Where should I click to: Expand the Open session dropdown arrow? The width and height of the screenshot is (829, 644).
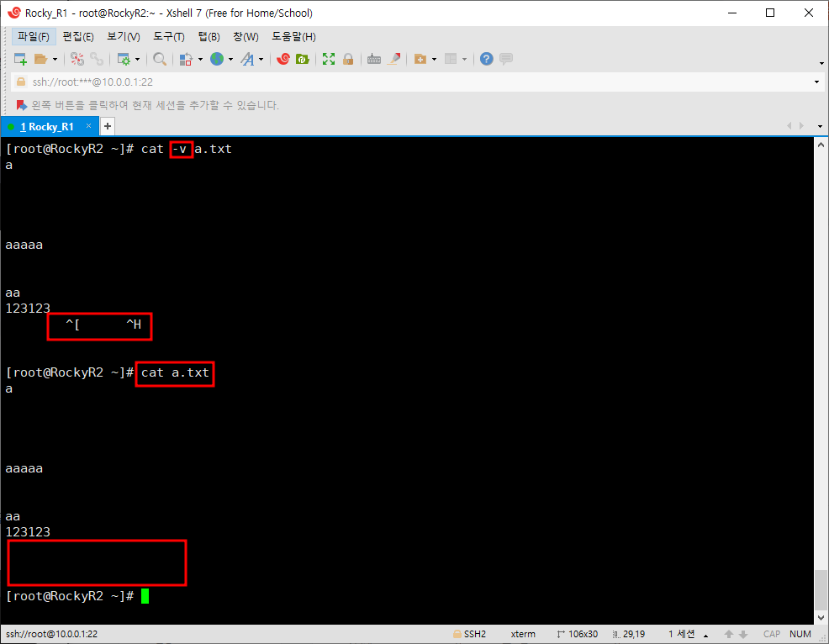[x=55, y=59]
